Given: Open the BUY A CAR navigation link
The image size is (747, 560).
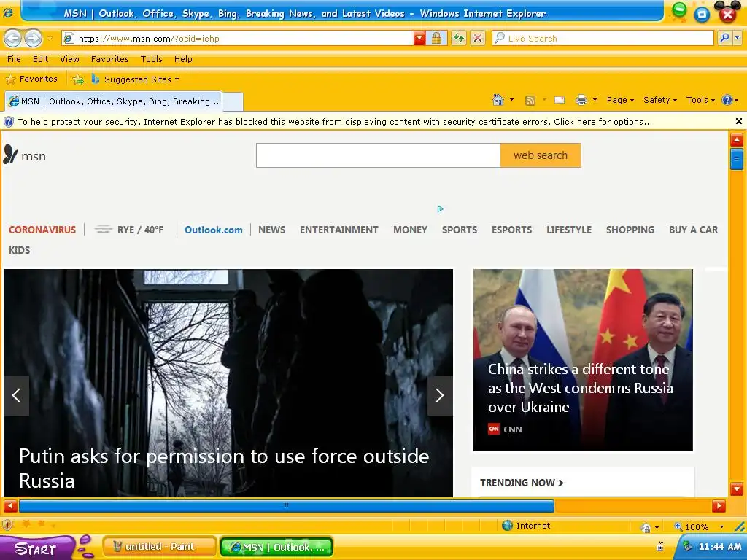Looking at the screenshot, I should click(693, 230).
